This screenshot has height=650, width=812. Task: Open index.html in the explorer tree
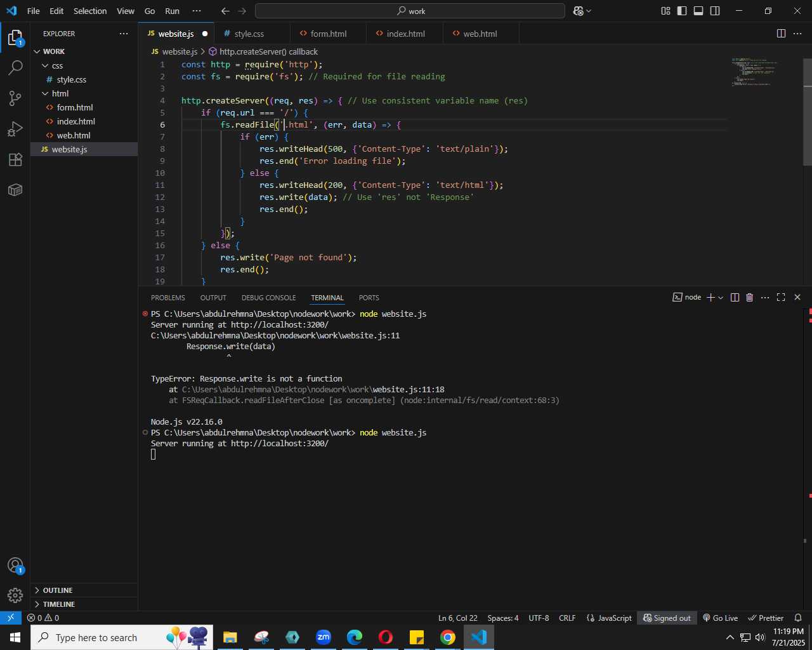click(84, 121)
